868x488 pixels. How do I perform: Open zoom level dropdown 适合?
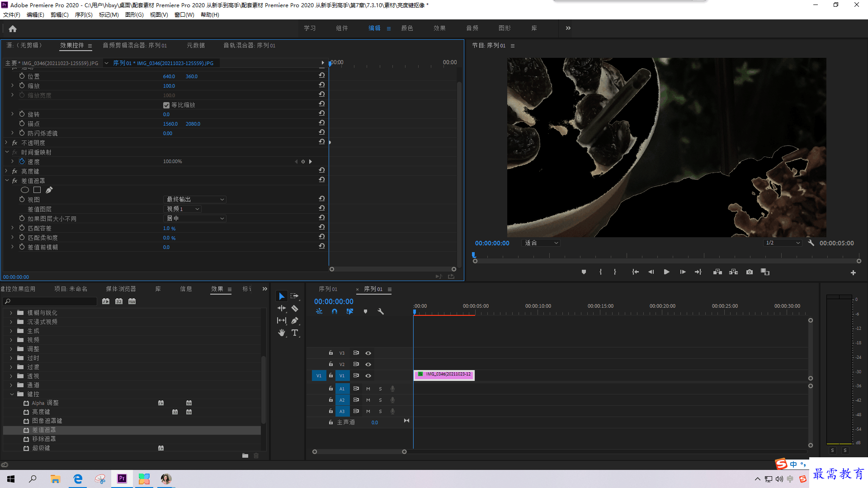pos(541,243)
